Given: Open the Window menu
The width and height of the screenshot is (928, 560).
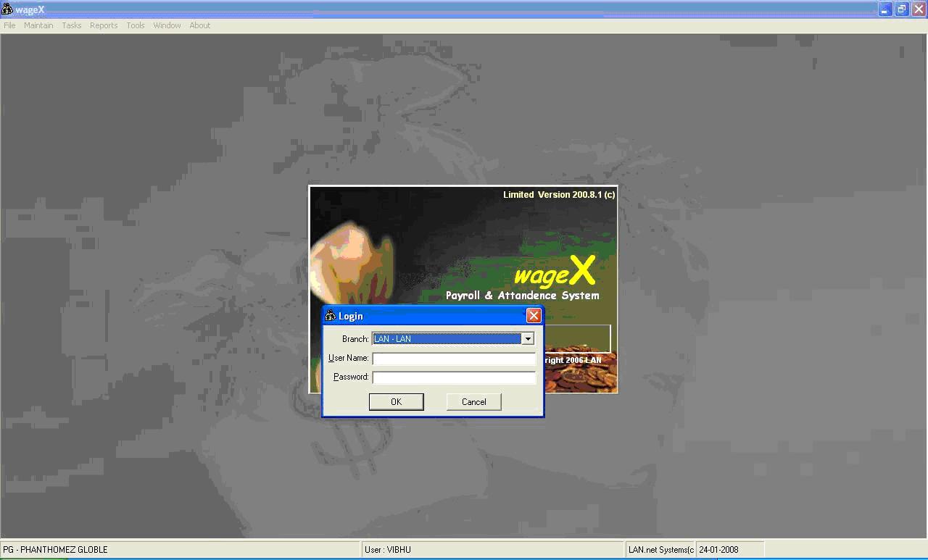Looking at the screenshot, I should 167,25.
